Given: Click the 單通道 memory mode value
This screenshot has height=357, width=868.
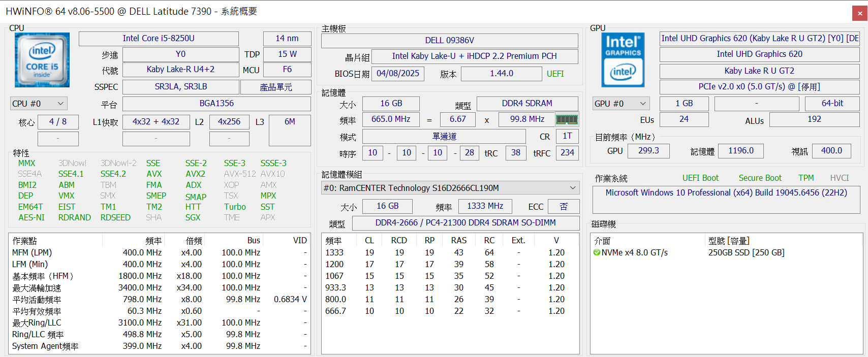Looking at the screenshot, I should 444,137.
